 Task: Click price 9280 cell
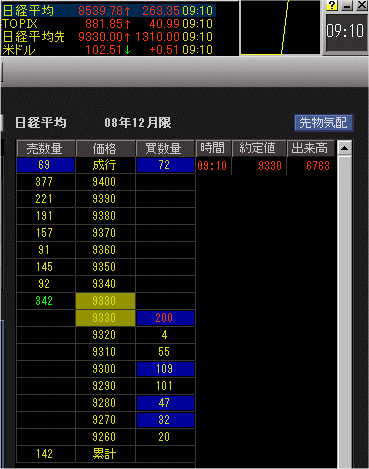pyautogui.click(x=105, y=403)
